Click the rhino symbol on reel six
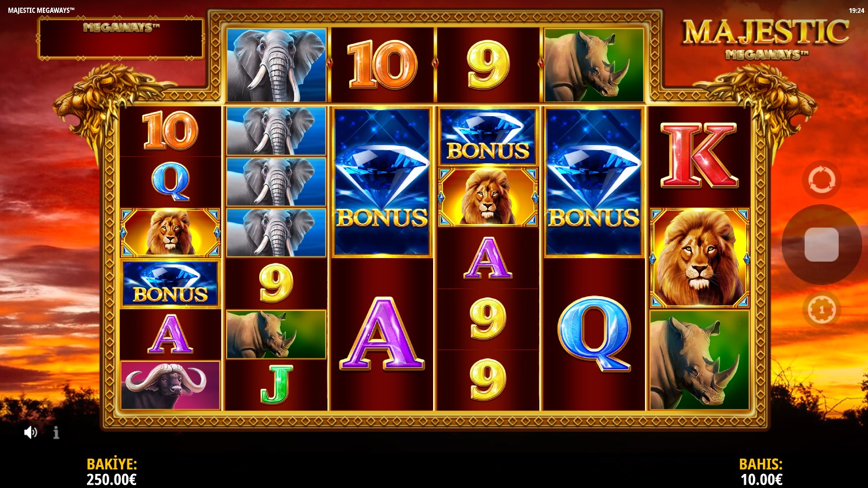Viewport: 868px width, 488px height. (x=700, y=360)
